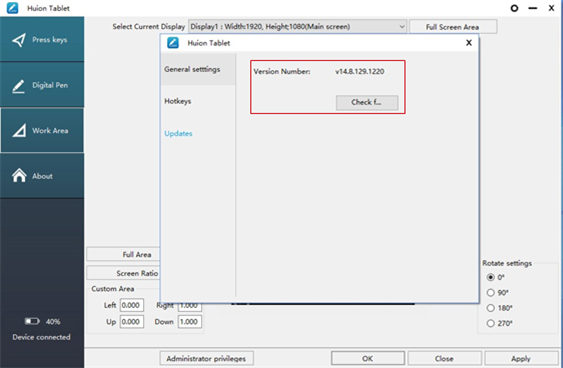Click the Down custom area field
Viewport: 563px width, 368px height.
(190, 322)
